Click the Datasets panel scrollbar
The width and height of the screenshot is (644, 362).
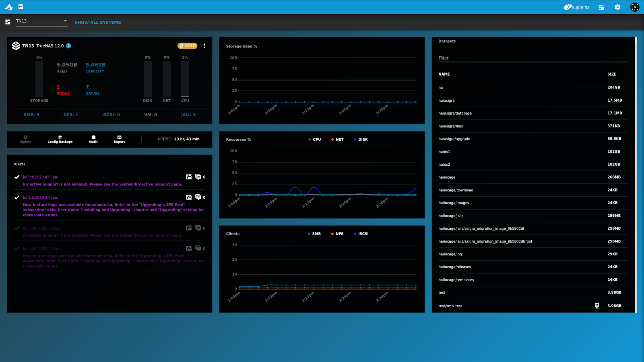tap(636, 175)
